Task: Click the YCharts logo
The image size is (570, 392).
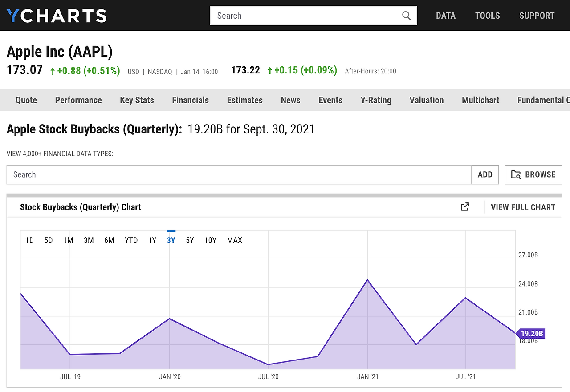Action: point(57,16)
